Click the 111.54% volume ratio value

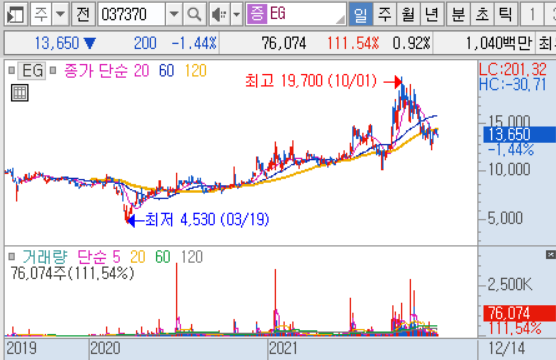[x=353, y=43]
